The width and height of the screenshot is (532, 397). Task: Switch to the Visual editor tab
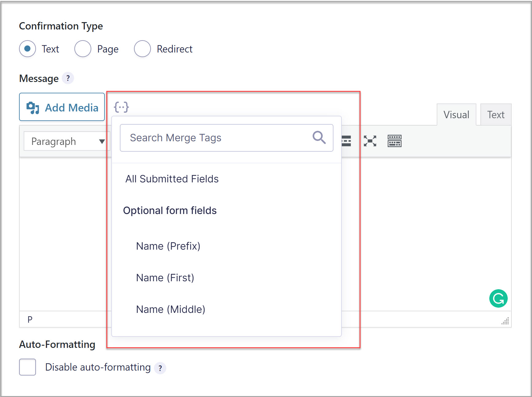coord(456,115)
